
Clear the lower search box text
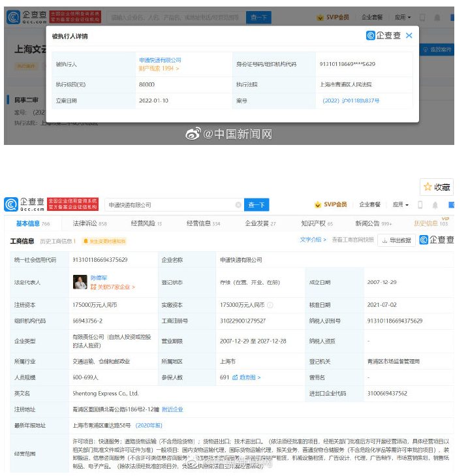tap(238, 205)
